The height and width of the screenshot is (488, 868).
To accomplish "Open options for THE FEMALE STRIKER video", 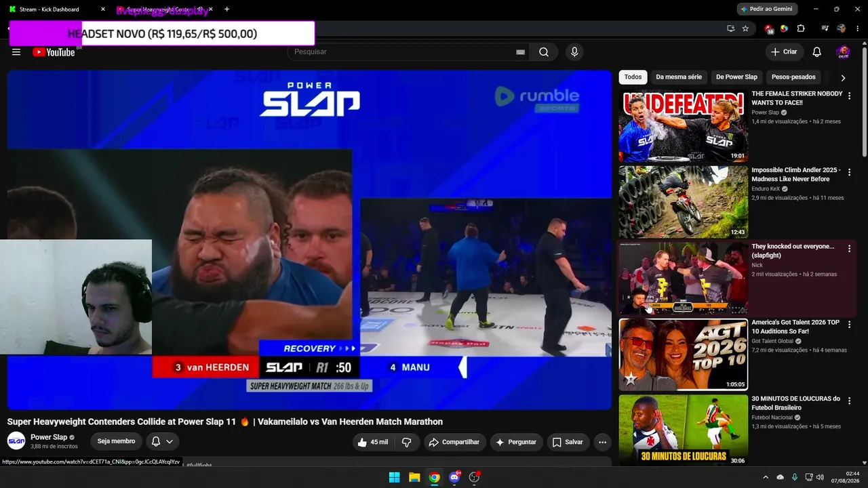I will click(849, 96).
